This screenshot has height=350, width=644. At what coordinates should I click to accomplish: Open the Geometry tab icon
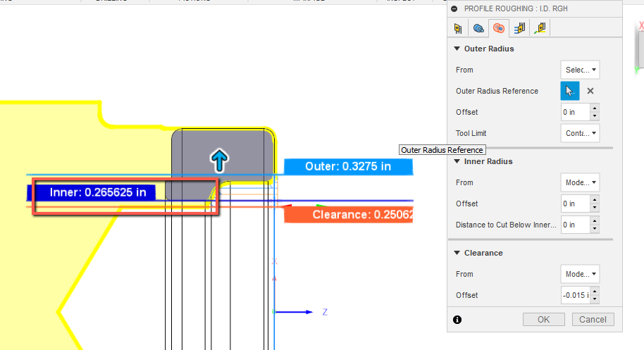478,28
